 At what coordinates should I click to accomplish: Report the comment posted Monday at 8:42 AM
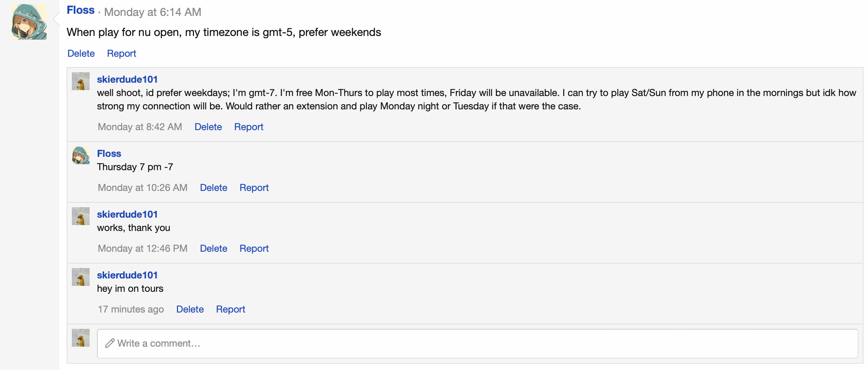point(248,127)
